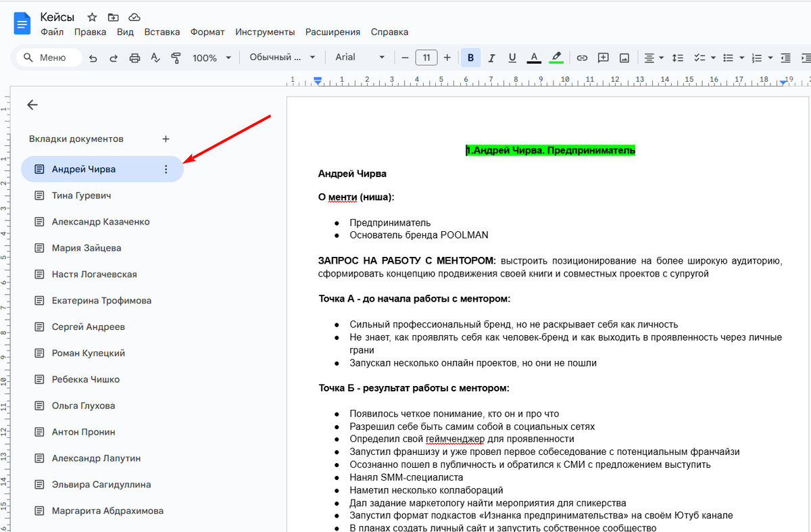Click the Redo arrow

[114, 58]
